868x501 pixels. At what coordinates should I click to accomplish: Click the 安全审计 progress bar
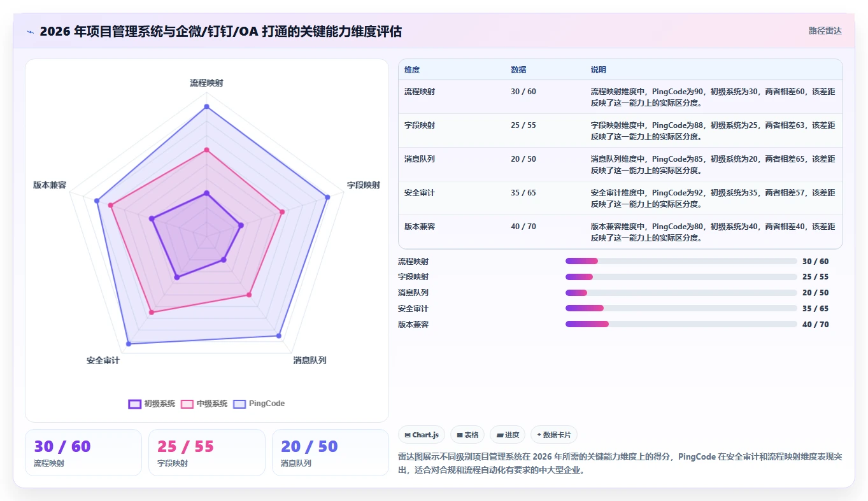681,308
